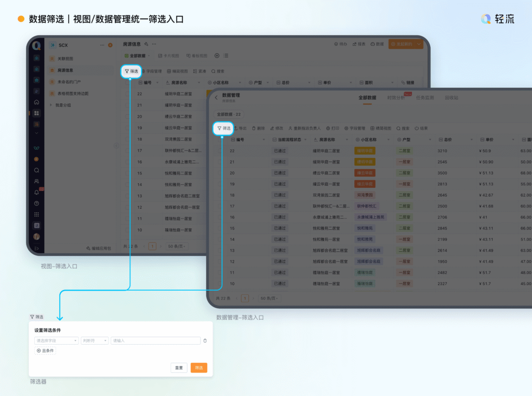This screenshot has width=532, height=396.
Task: Click the highlighted 筛选 filter button in view toolbar
Action: tap(131, 71)
